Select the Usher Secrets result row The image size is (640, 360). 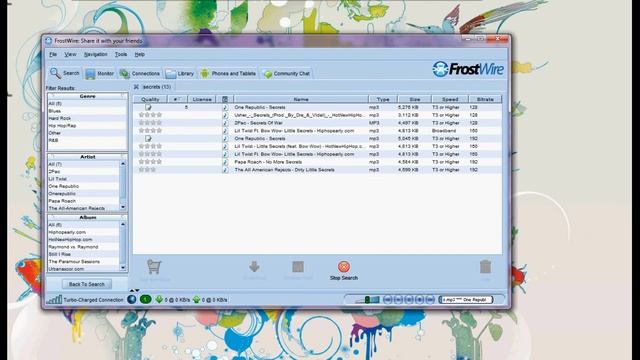point(317,115)
